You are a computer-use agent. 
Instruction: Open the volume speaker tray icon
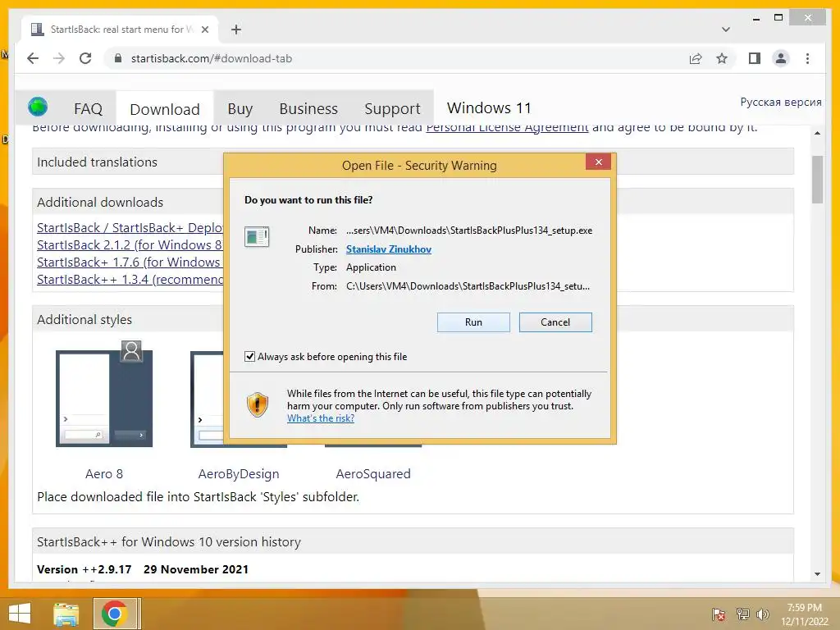click(762, 614)
